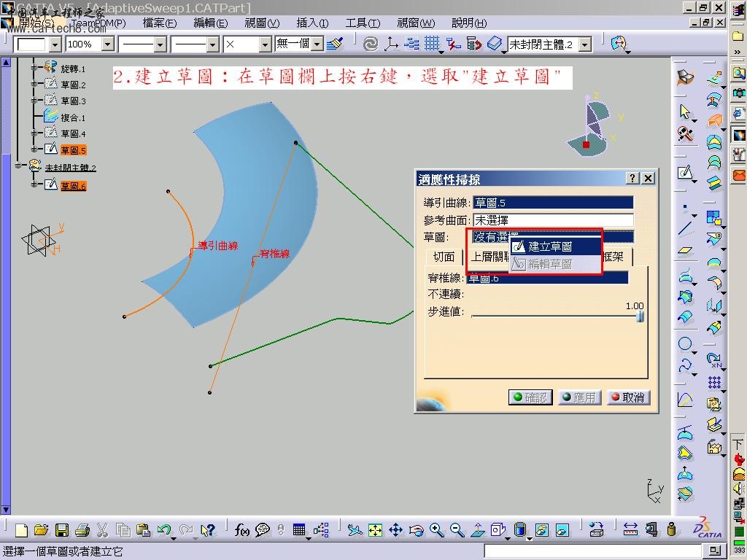This screenshot has width=747, height=560.
Task: Open the first line type dropdown
Action: point(160,44)
